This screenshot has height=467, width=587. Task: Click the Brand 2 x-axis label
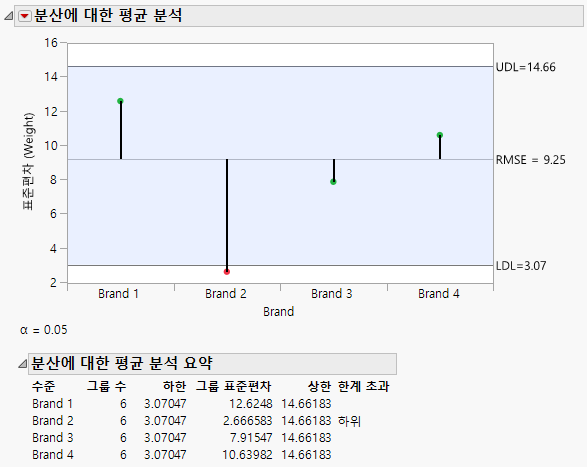(226, 294)
